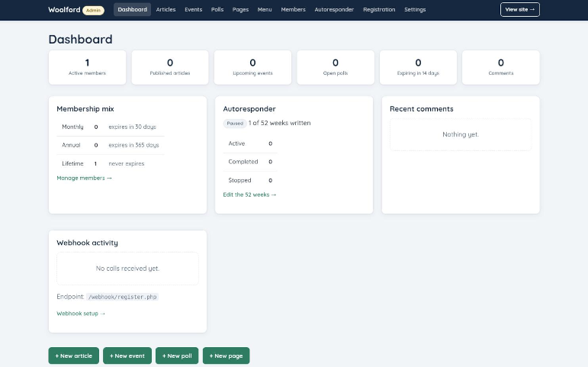Click the 'expires in 365 days' text
Image resolution: width=588 pixels, height=367 pixels.
pos(134,145)
